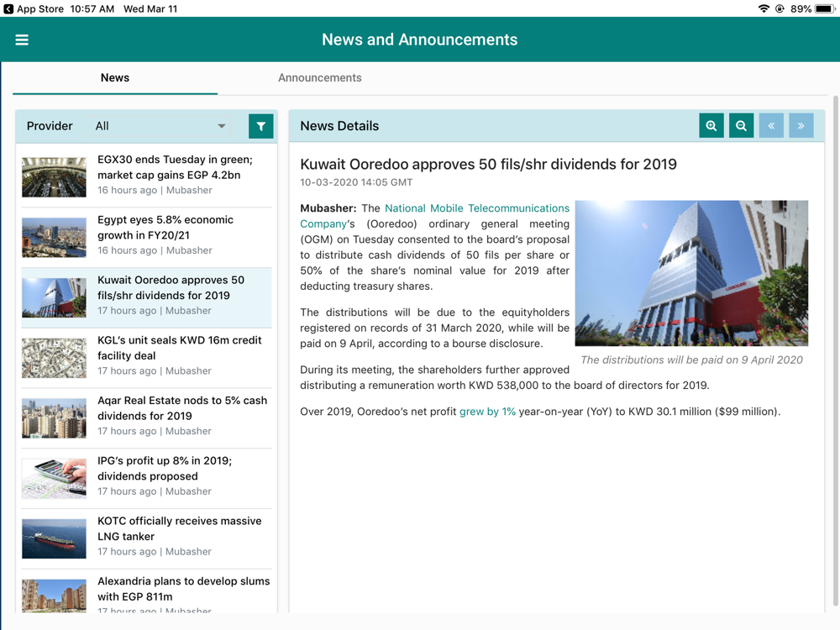
Task: Click the Provider label
Action: pos(50,126)
